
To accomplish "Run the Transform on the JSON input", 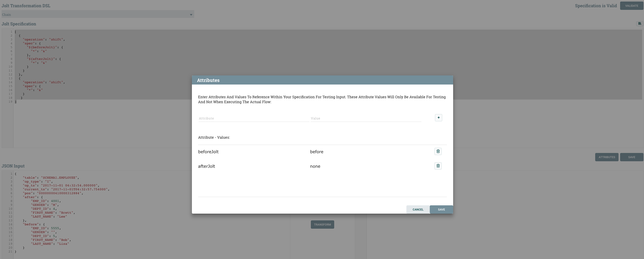I will 322,224.
